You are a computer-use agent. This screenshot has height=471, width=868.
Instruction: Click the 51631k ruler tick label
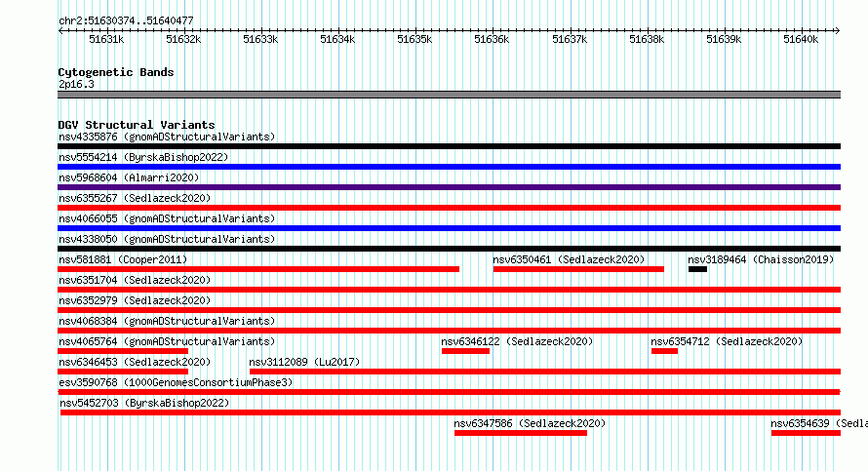pos(106,39)
